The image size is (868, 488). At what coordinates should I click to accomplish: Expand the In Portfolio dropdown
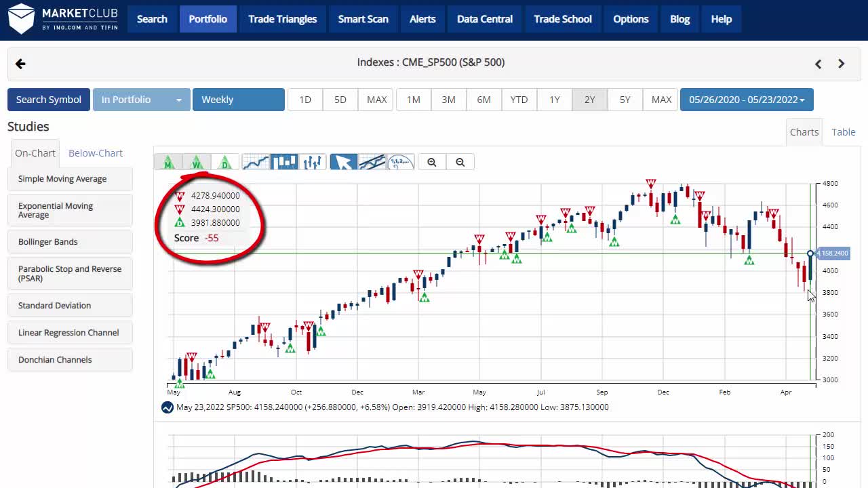click(141, 100)
